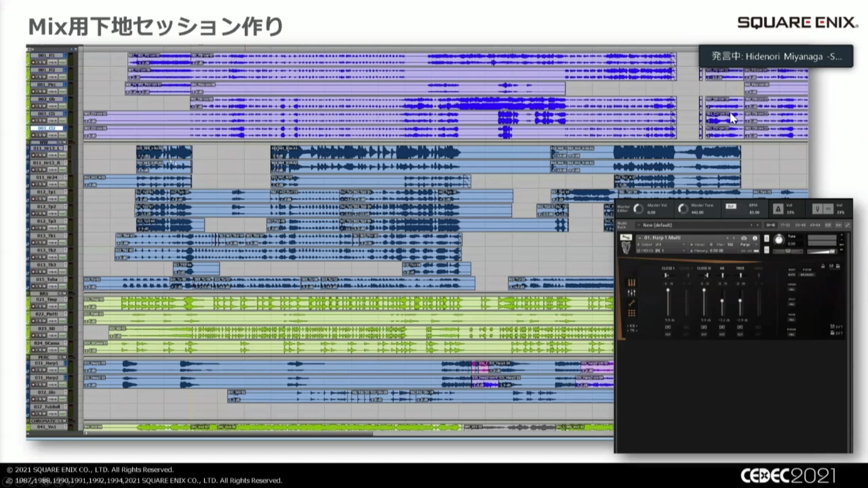Open the orange mixer faders view icon
This screenshot has height=488, width=868.
coord(632,283)
